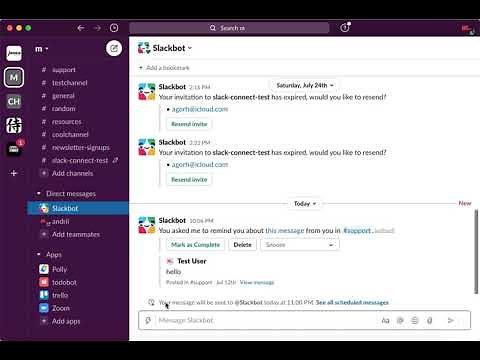Image resolution: width=480 pixels, height=360 pixels.
Task: Open help via the question mark icon
Action: point(345,28)
